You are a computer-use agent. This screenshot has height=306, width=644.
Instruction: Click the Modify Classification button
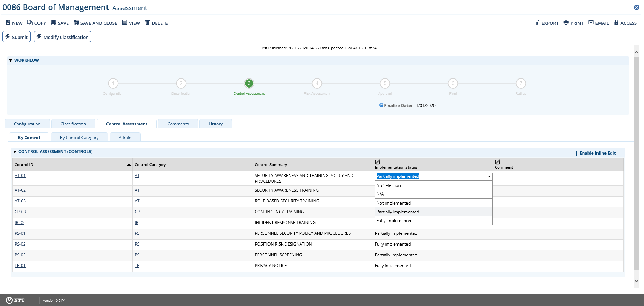click(62, 37)
